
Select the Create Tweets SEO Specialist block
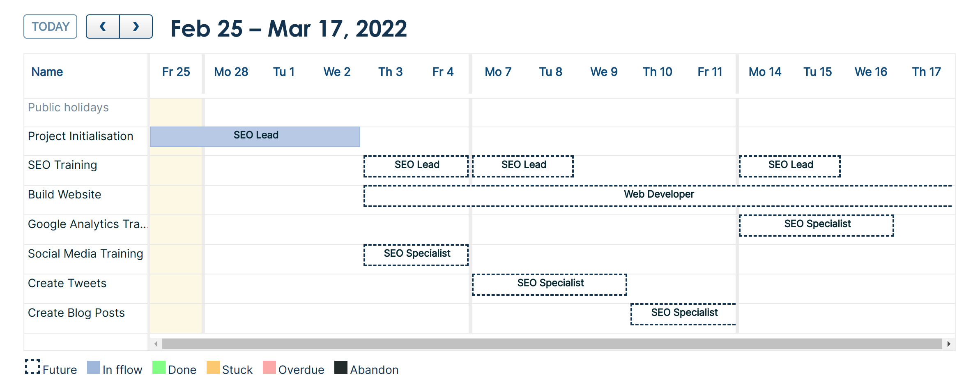(550, 285)
